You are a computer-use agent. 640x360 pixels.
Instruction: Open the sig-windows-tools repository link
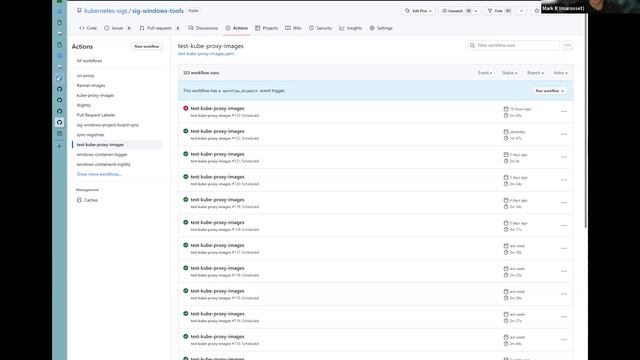(158, 11)
